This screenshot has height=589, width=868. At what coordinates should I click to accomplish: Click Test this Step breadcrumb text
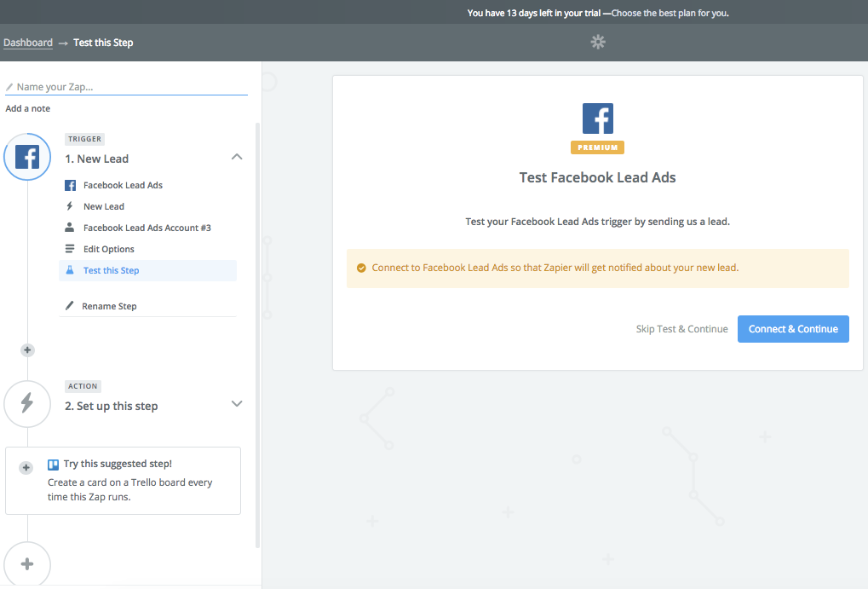point(104,43)
